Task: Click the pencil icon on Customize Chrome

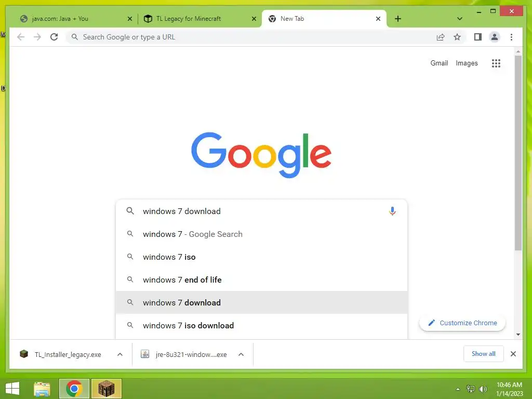Action: 432,323
